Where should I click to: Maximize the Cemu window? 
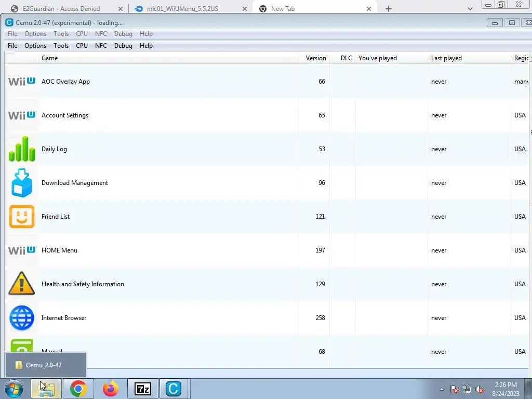tap(512, 23)
